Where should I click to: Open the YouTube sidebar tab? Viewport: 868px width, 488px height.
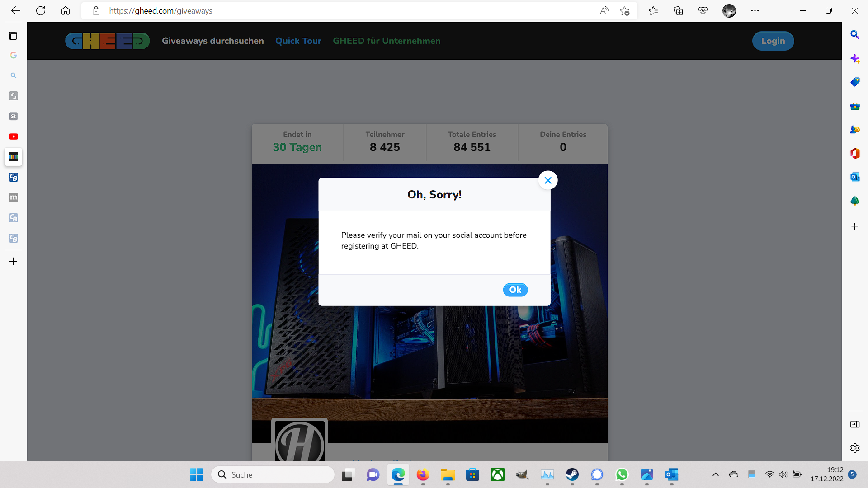[14, 136]
